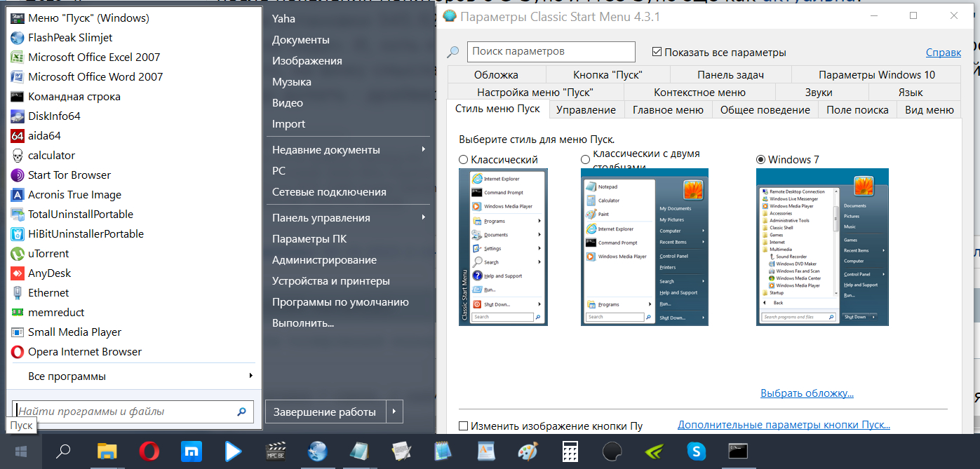980x469 pixels.
Task: Click the Поиск параметров search field
Action: 551,52
